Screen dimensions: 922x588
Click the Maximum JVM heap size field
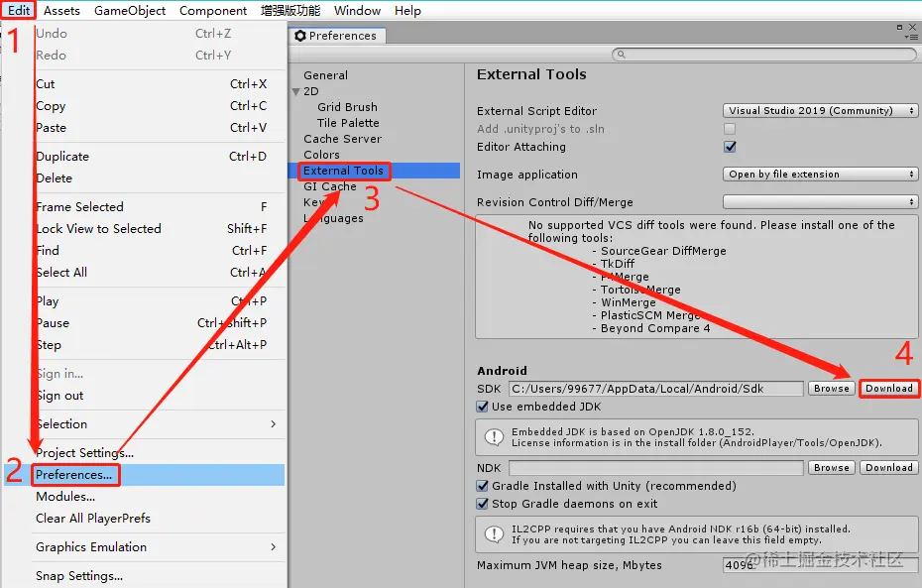[820, 565]
